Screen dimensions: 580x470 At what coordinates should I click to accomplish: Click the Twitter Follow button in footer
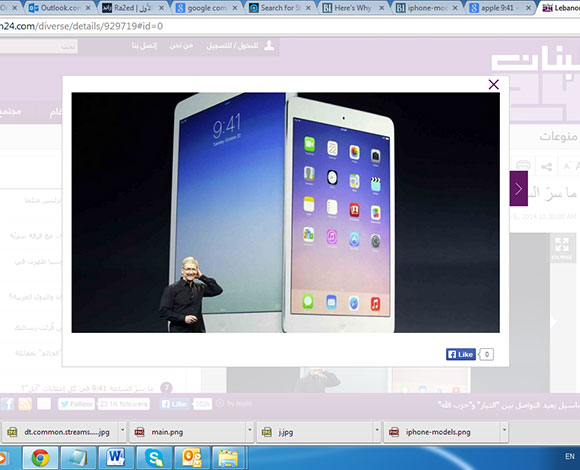77,404
